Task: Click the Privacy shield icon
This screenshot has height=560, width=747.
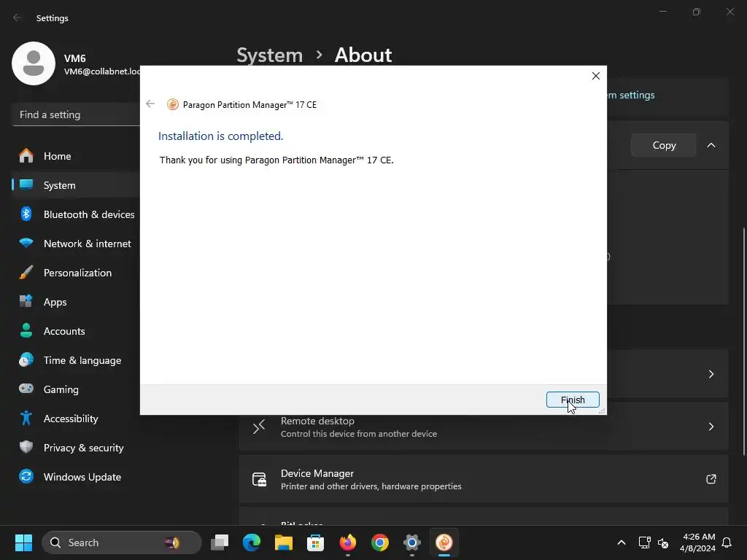Action: (26, 447)
